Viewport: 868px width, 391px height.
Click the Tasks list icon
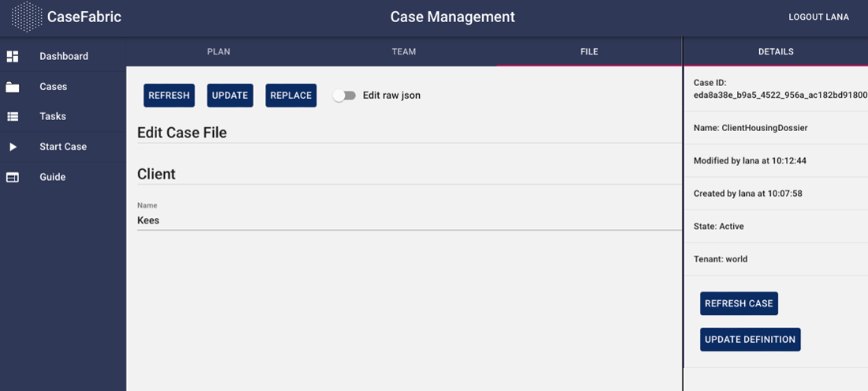pyautogui.click(x=13, y=117)
